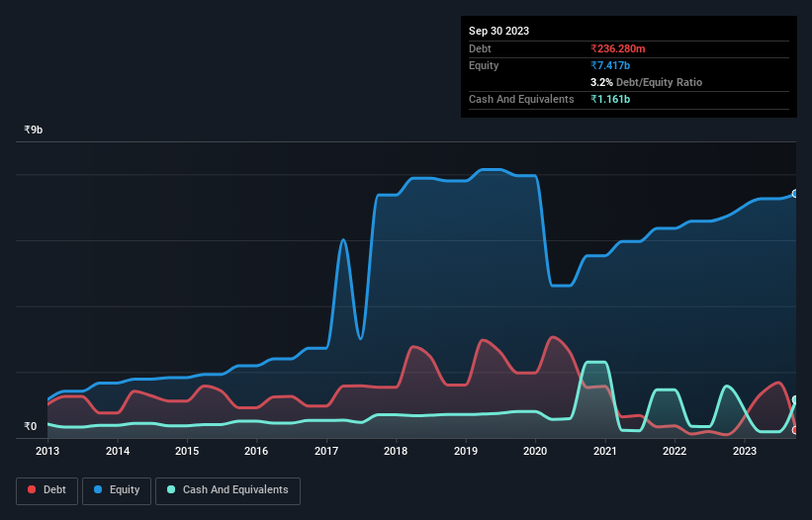Click the 2023 x-axis label

pos(744,451)
